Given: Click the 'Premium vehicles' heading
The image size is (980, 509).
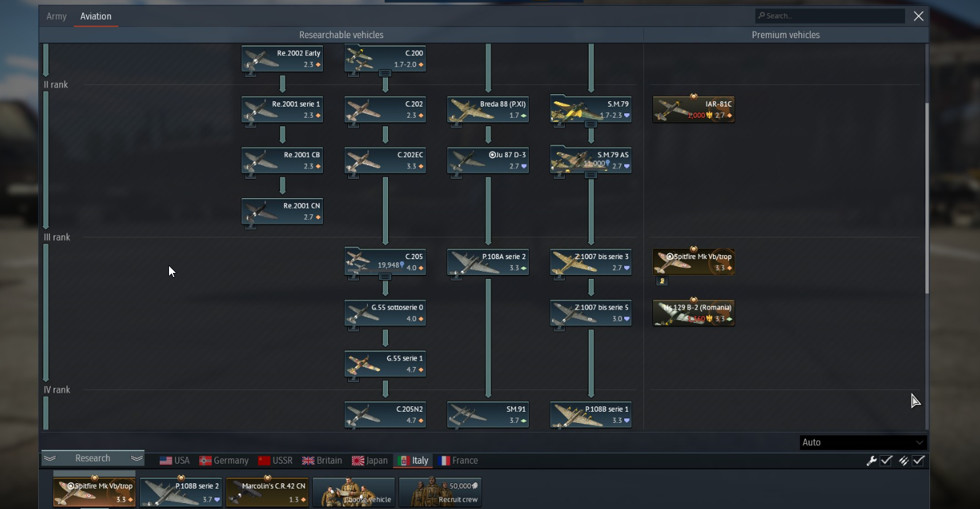Looking at the screenshot, I should tap(786, 35).
